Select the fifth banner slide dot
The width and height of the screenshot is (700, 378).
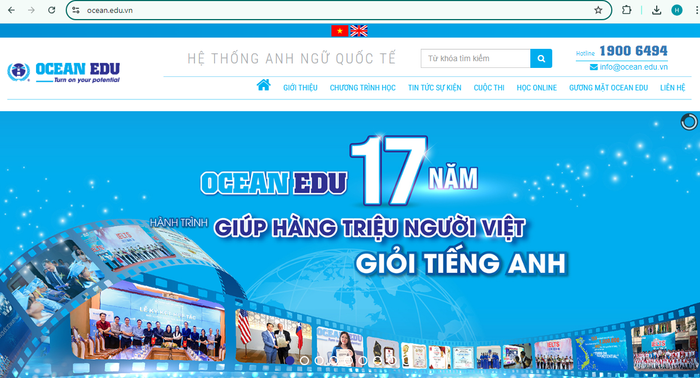coord(348,361)
